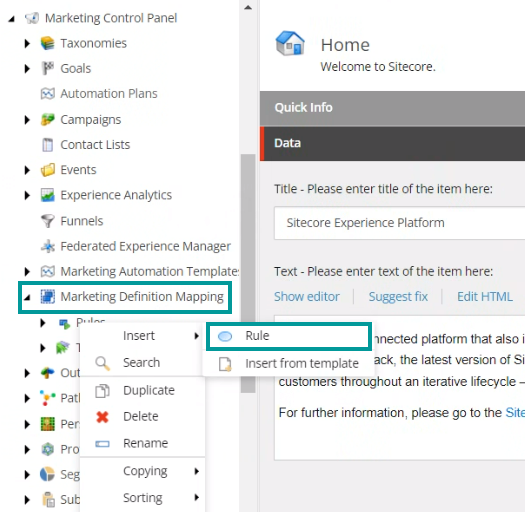Click the blue oval Rule icon
The width and height of the screenshot is (525, 512).
point(225,336)
